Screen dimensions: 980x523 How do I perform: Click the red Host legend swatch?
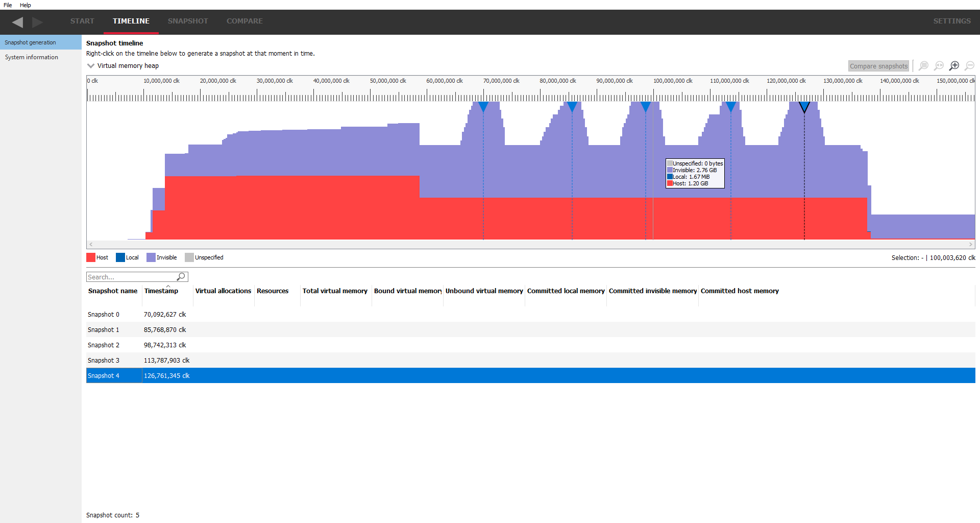tap(91, 257)
